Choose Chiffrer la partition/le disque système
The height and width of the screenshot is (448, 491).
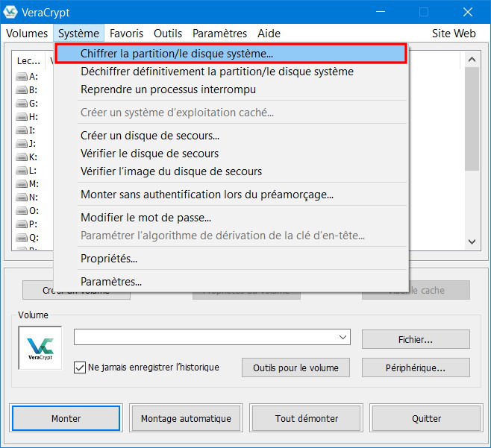pos(231,54)
